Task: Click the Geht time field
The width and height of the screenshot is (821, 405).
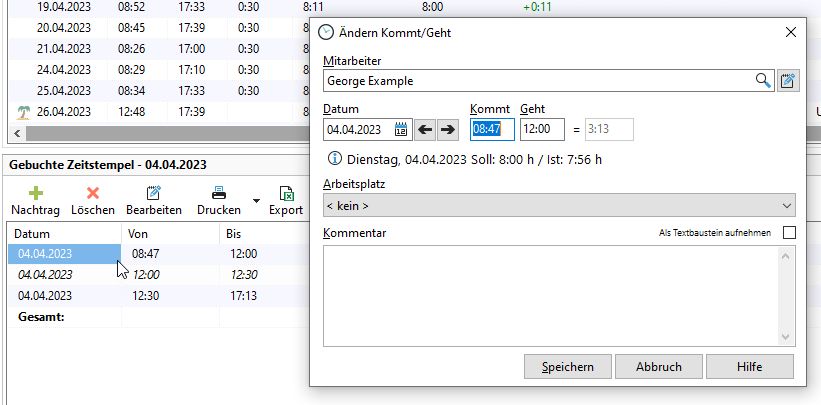Action: 541,129
